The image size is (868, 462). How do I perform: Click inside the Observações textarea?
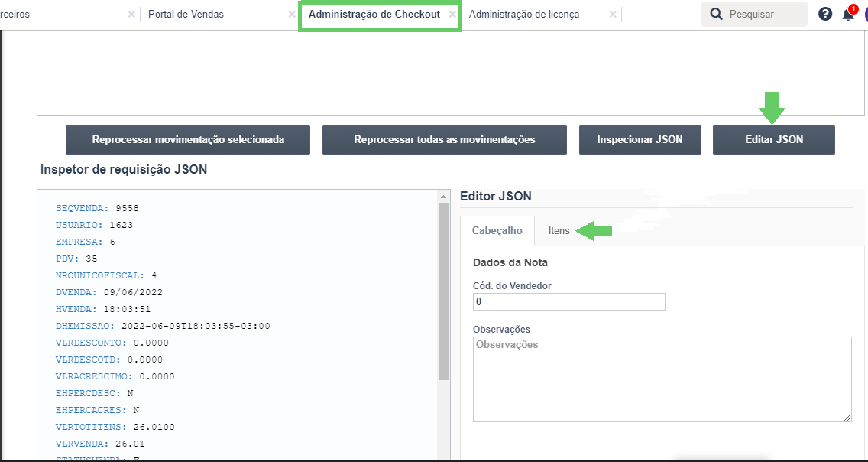[x=662, y=379]
